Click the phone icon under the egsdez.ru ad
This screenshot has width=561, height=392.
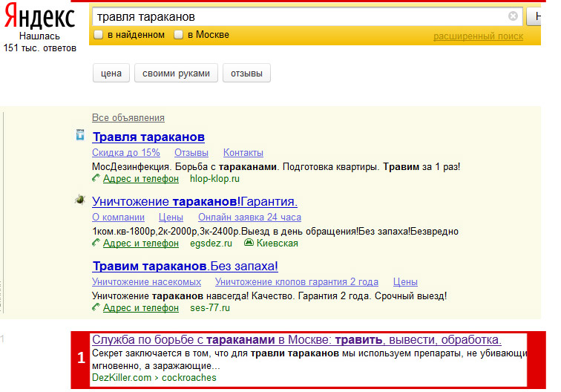pyautogui.click(x=96, y=243)
